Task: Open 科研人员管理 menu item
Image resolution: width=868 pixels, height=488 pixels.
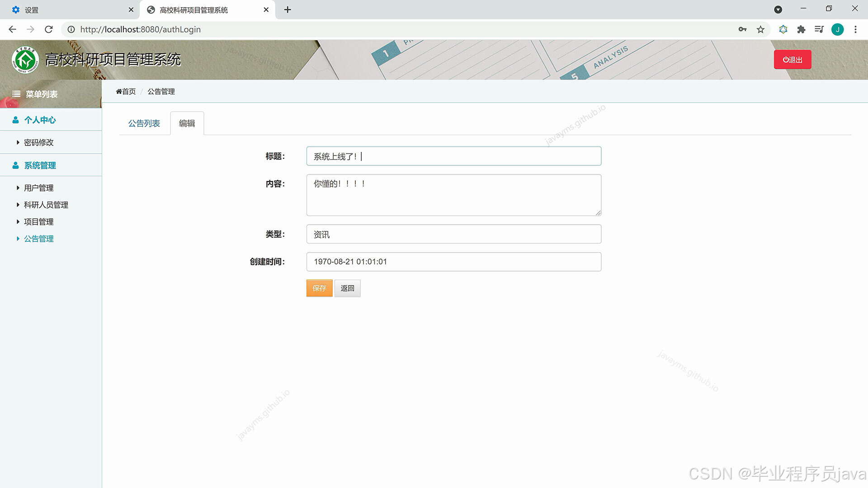Action: coord(46,205)
